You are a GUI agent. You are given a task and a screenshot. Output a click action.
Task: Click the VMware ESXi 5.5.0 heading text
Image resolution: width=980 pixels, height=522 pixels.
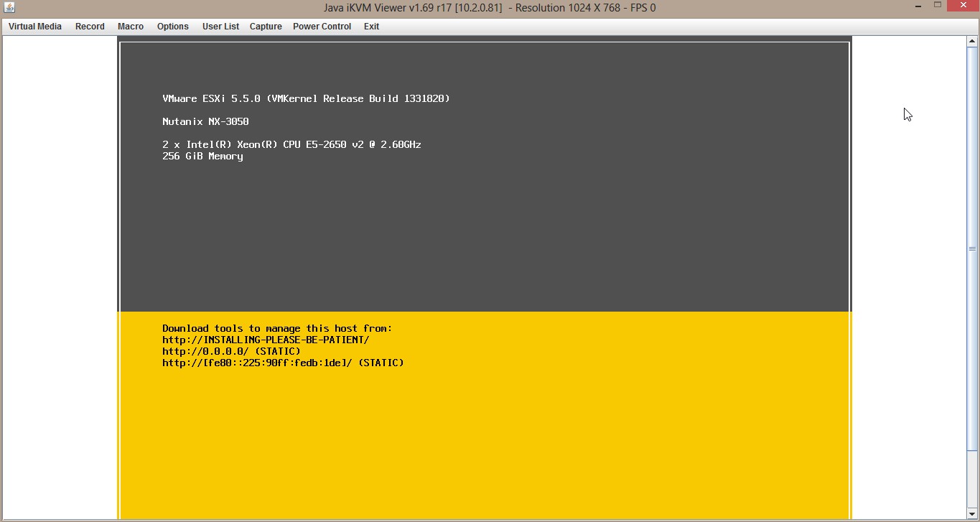306,99
